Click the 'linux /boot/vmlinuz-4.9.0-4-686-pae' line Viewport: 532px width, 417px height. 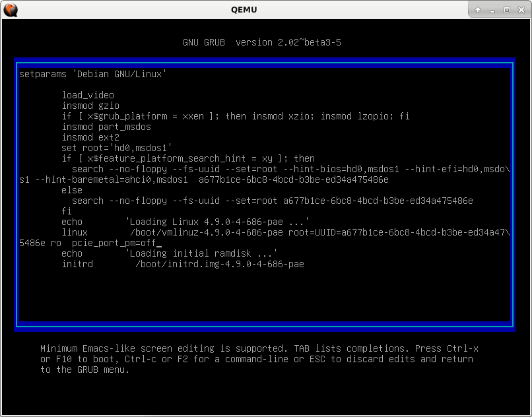pyautogui.click(x=286, y=232)
